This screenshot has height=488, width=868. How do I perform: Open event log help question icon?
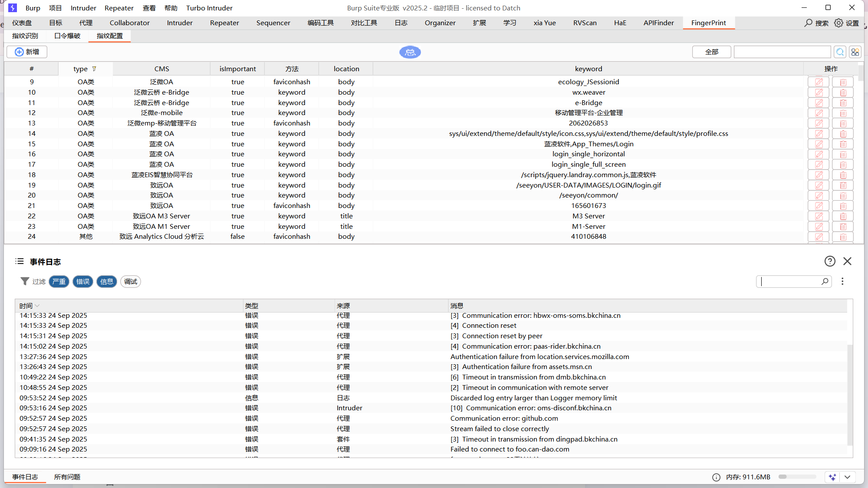830,261
